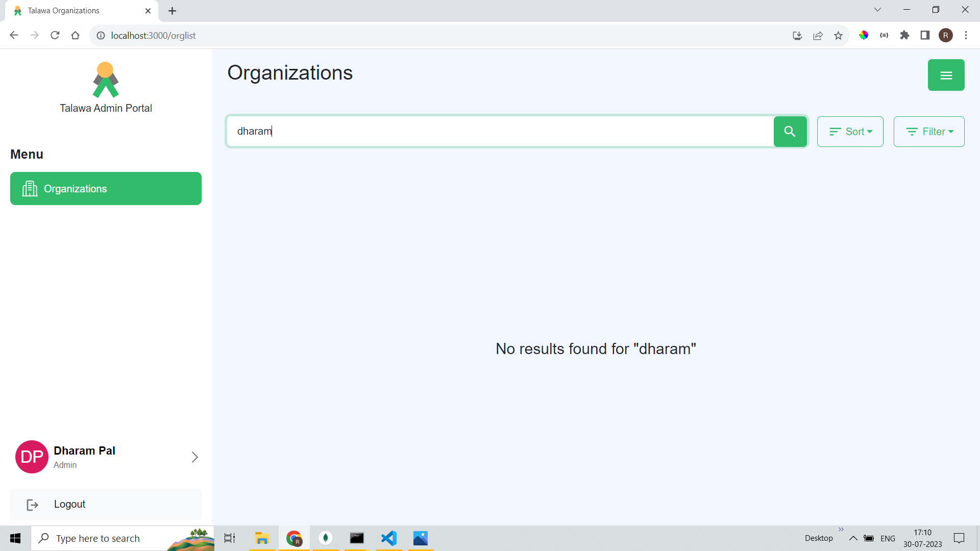
Task: Click the Talawa logo icon
Action: (x=106, y=80)
